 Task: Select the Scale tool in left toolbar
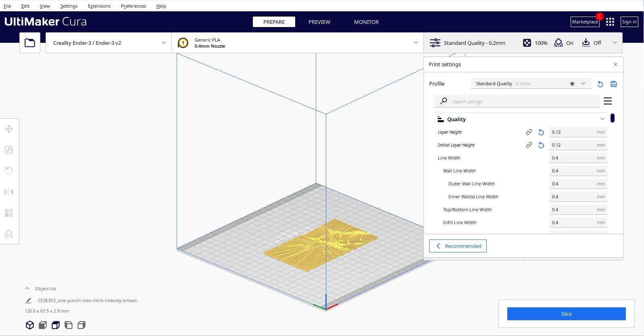tap(9, 150)
